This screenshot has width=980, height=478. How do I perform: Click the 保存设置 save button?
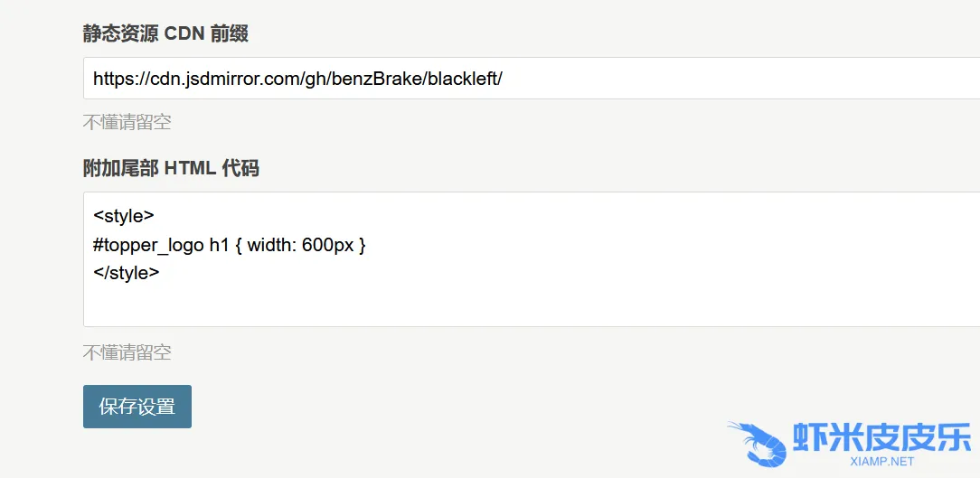[x=137, y=407]
